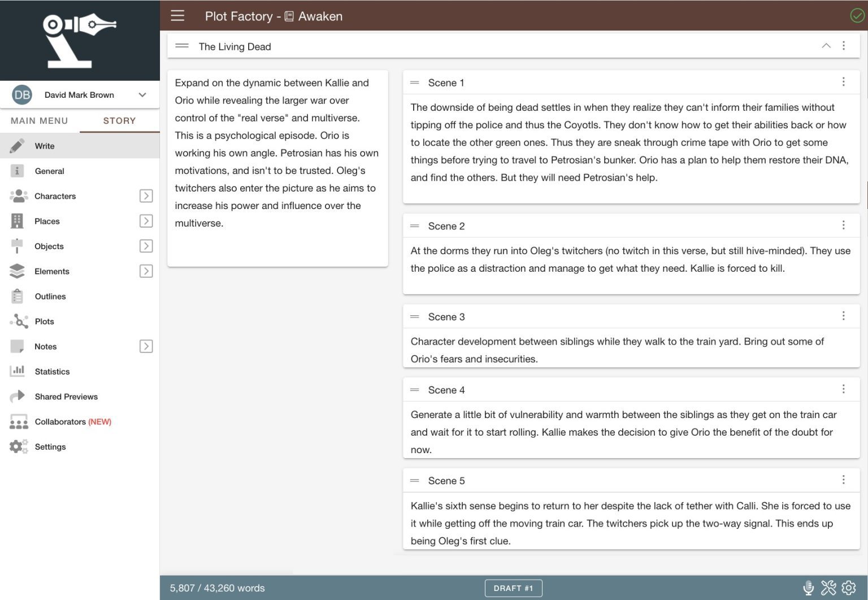
Task: Open the hamburger menu in the top bar
Action: click(177, 16)
